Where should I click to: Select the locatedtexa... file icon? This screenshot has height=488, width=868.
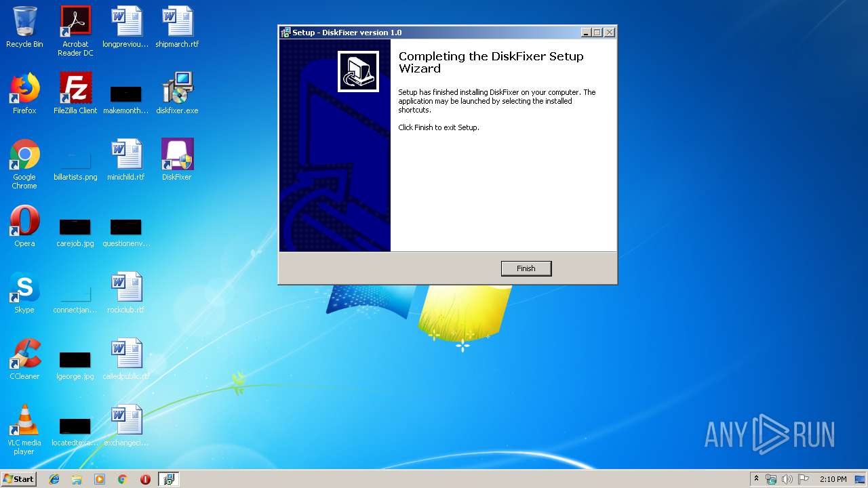coord(75,432)
